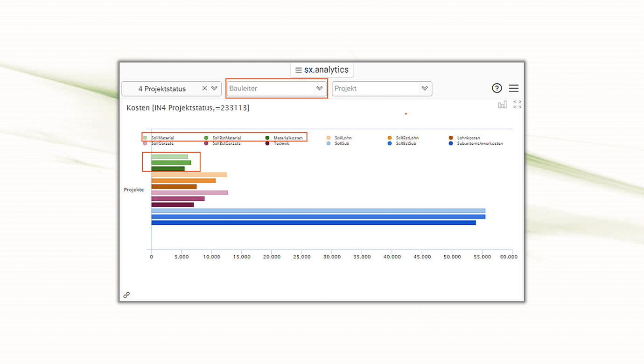Expand the chart to fullscreen
The image size is (644, 364).
[x=517, y=105]
